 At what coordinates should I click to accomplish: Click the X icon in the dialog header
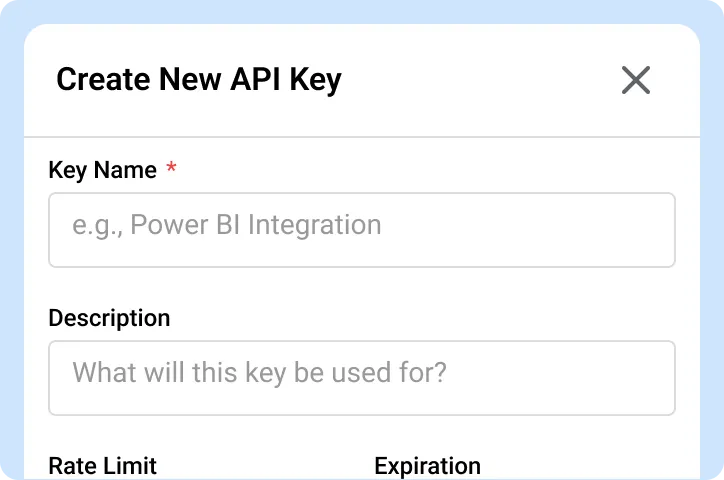pyautogui.click(x=636, y=80)
